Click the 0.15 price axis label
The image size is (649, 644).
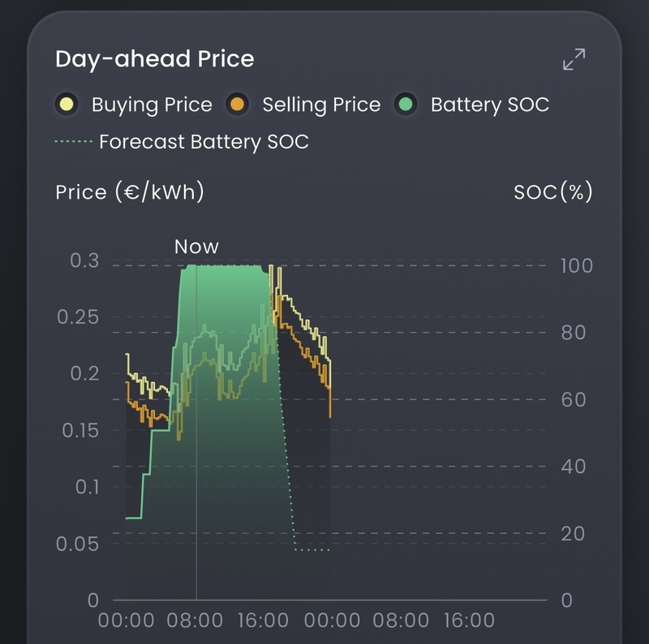[x=80, y=430]
